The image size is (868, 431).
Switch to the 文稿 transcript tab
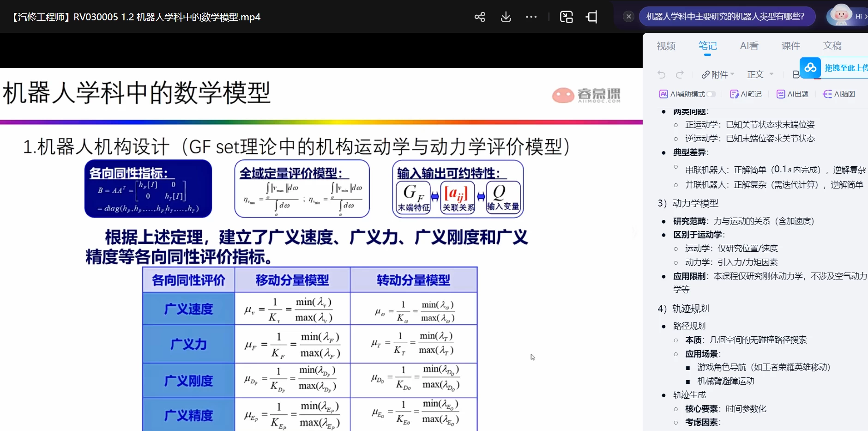click(834, 46)
